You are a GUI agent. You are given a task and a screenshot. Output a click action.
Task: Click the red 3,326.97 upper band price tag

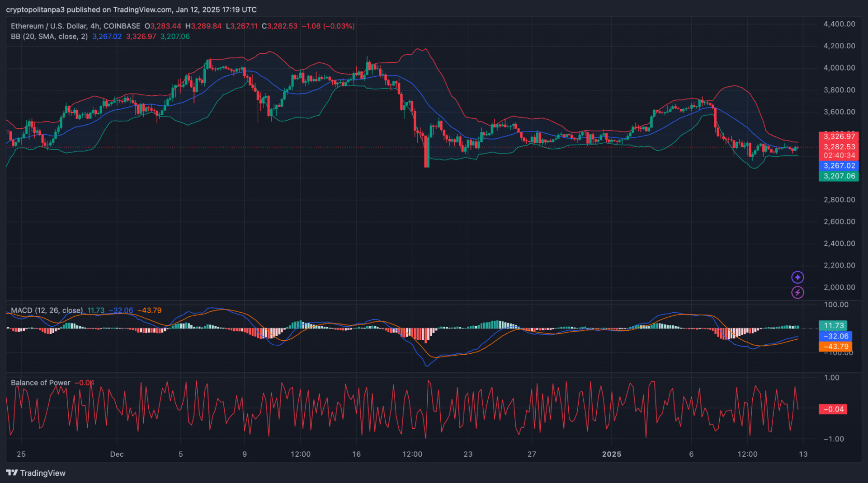pyautogui.click(x=839, y=136)
